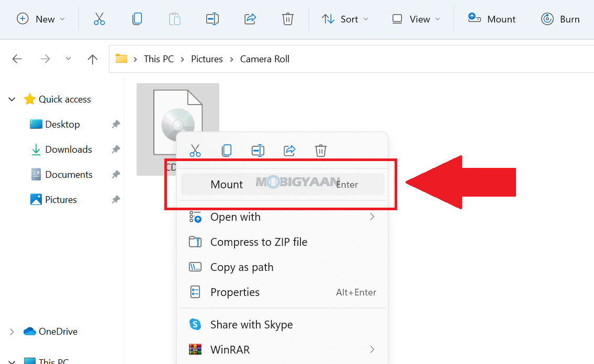Click the Burn option in the toolbar
Viewport: 594px width, 364px height.
(561, 19)
